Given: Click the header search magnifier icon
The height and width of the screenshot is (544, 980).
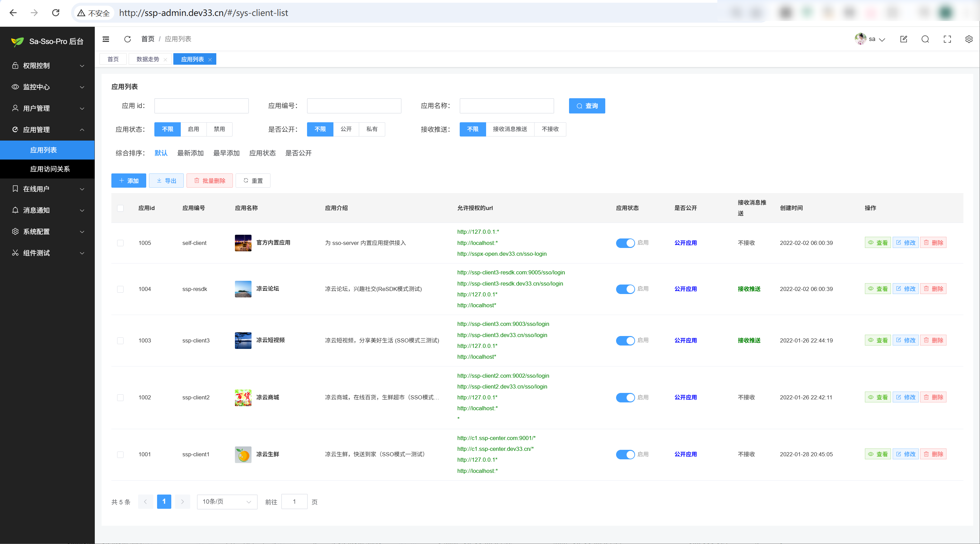Looking at the screenshot, I should click(925, 39).
